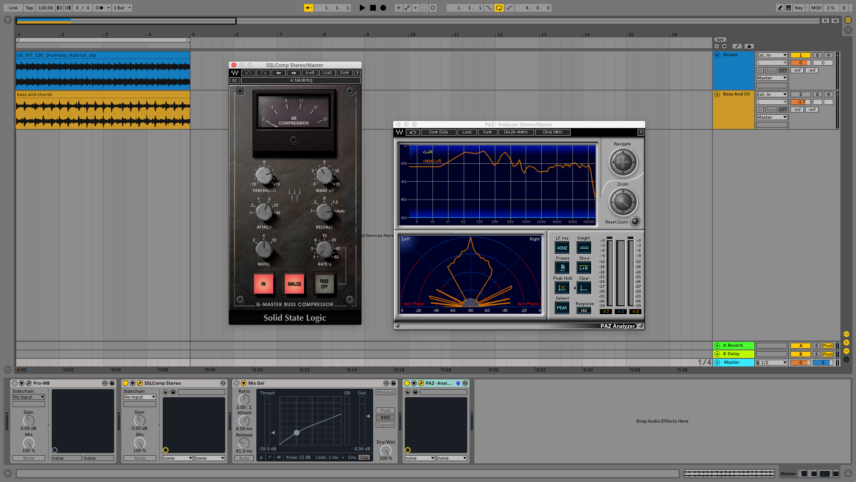Viewport: 856px width, 482px height.
Task: Click Save Data in PAZ toolbar
Action: (x=438, y=132)
